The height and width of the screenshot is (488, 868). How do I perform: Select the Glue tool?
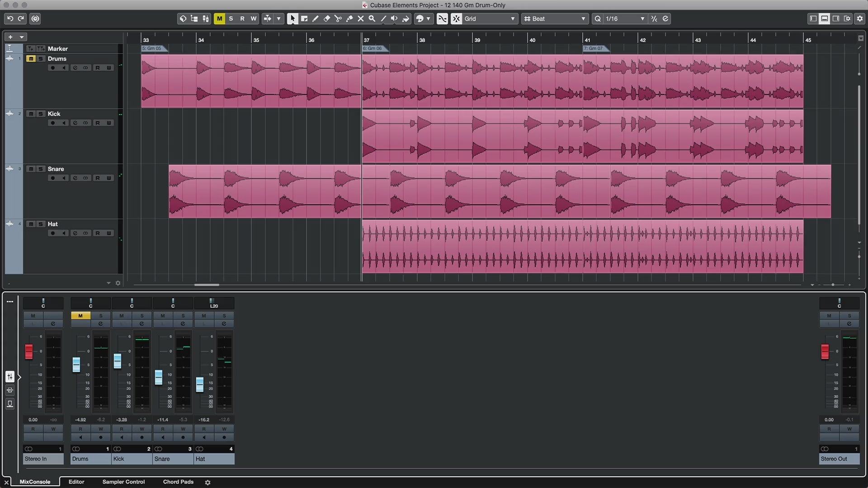349,19
